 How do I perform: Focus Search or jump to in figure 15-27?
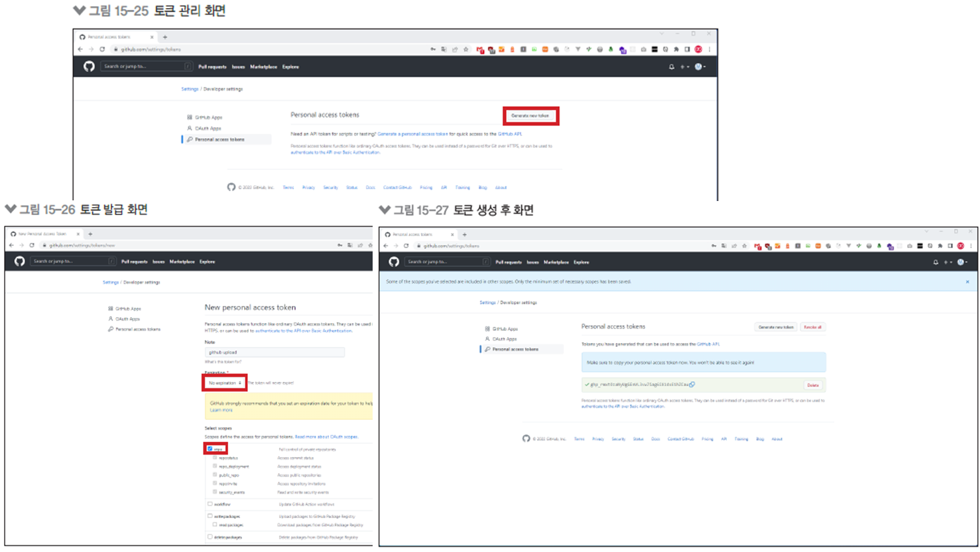click(x=448, y=262)
